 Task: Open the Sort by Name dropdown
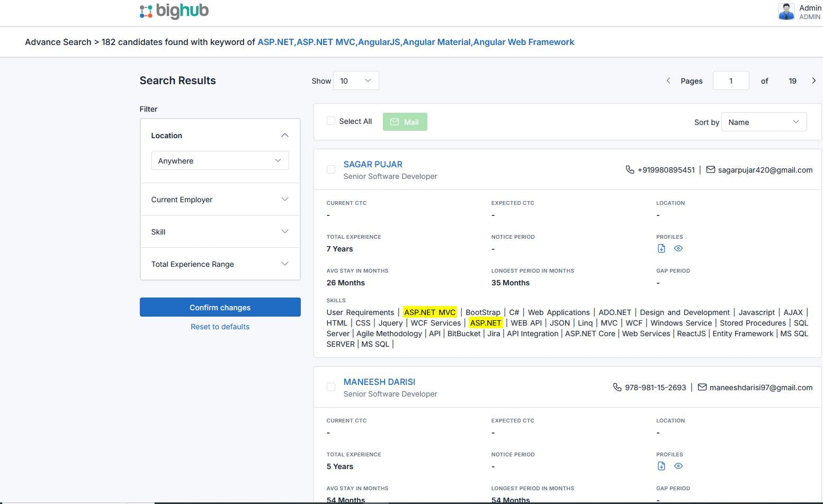[x=763, y=122]
